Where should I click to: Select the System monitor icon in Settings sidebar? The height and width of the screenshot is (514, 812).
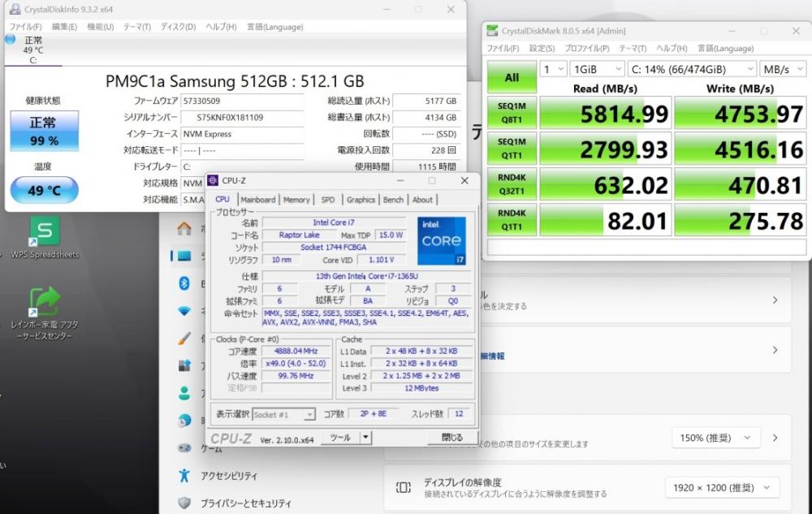tap(184, 256)
